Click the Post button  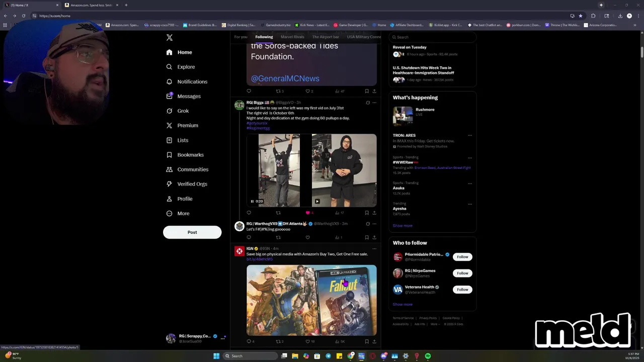pyautogui.click(x=192, y=232)
